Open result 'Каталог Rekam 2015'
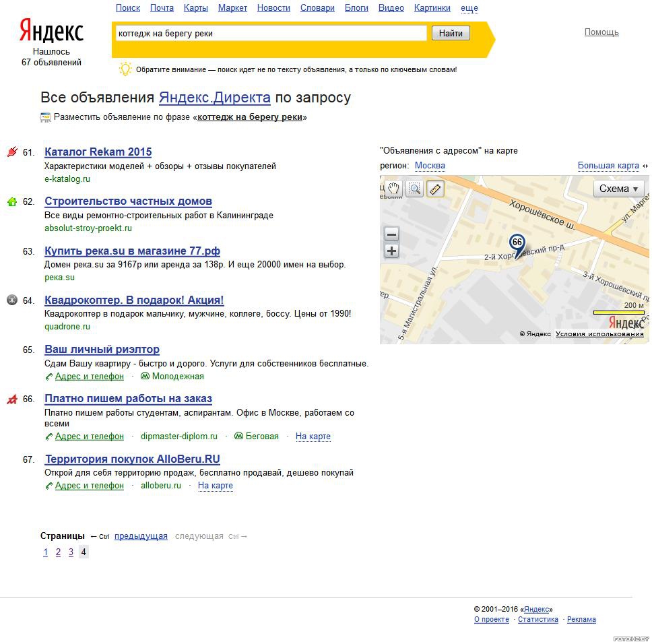Screen dimensions: 652x644 [x=98, y=152]
